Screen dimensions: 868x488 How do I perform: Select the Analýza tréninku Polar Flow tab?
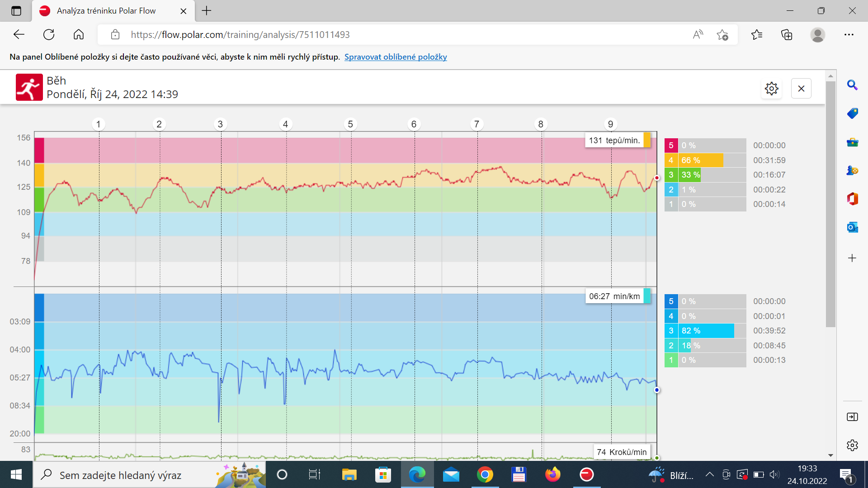[x=106, y=11]
